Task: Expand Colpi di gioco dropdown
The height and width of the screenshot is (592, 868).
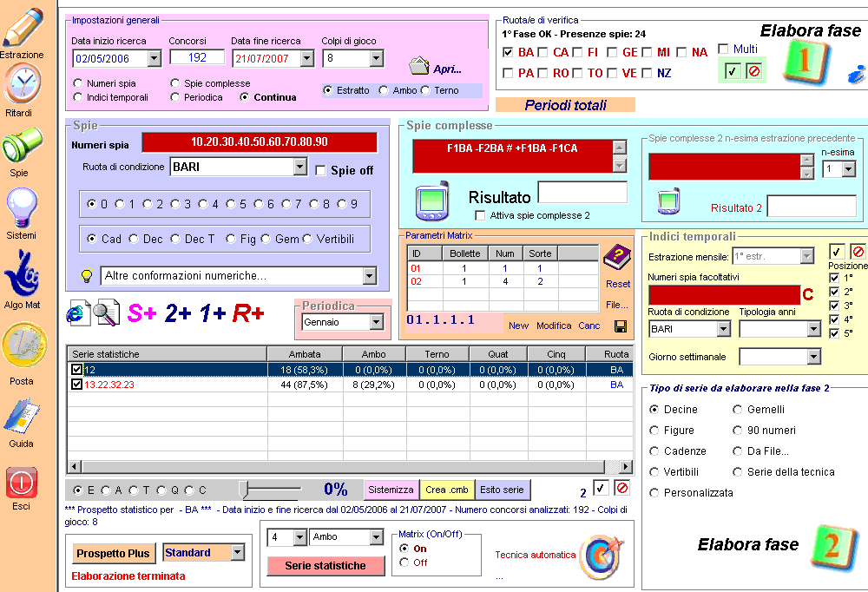Action: [377, 58]
